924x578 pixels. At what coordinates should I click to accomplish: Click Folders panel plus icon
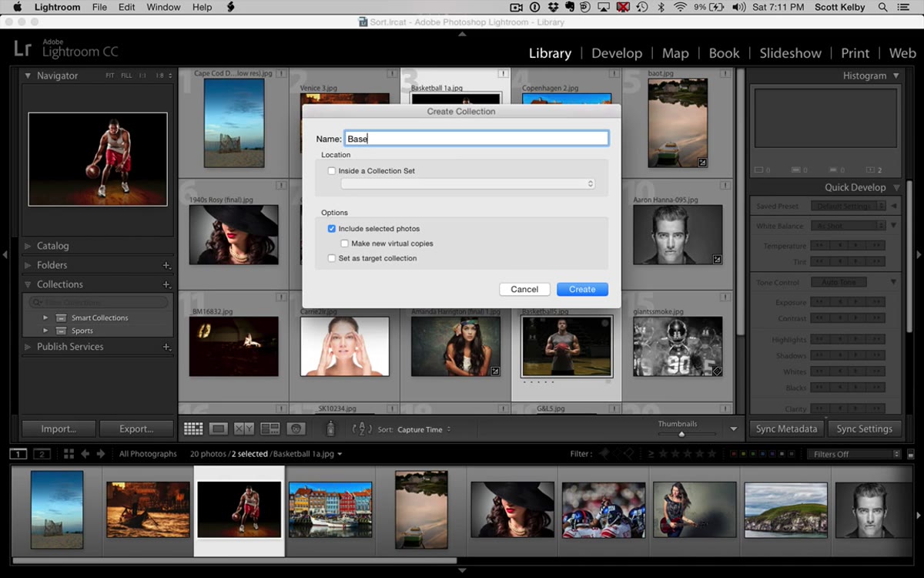coord(166,265)
